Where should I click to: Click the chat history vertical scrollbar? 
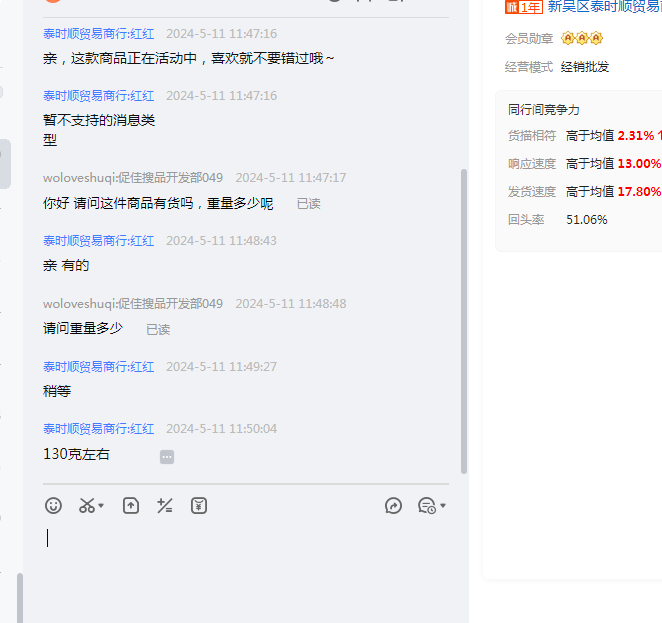(x=463, y=320)
